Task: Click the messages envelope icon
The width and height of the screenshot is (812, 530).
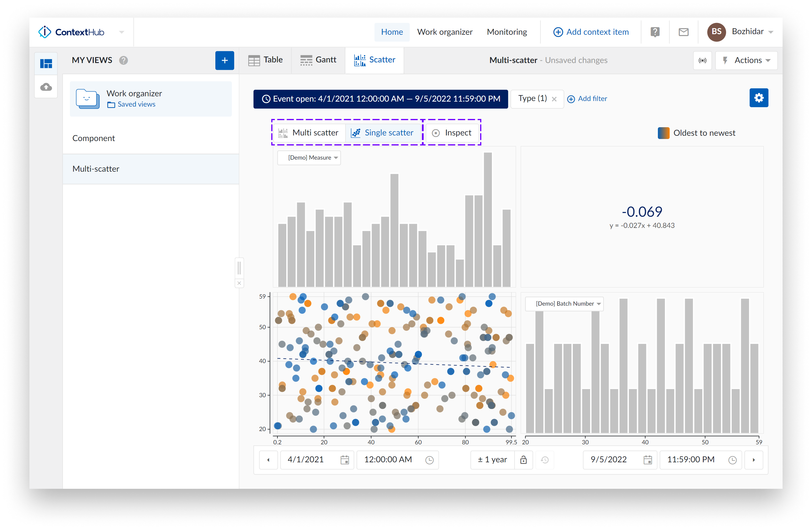Action: coord(683,32)
